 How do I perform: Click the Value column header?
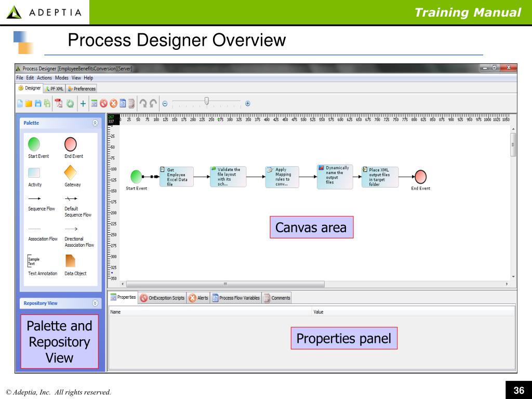[x=413, y=312]
